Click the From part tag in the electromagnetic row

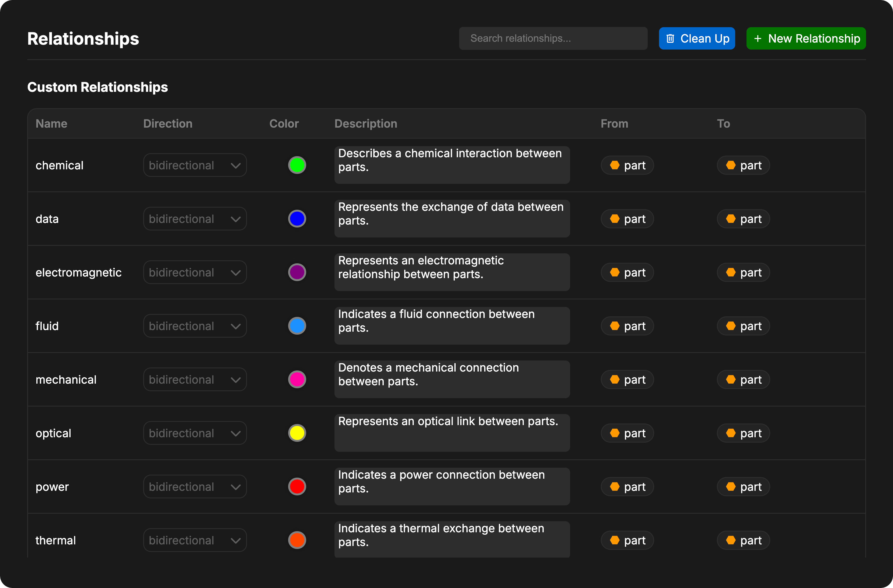pos(627,272)
